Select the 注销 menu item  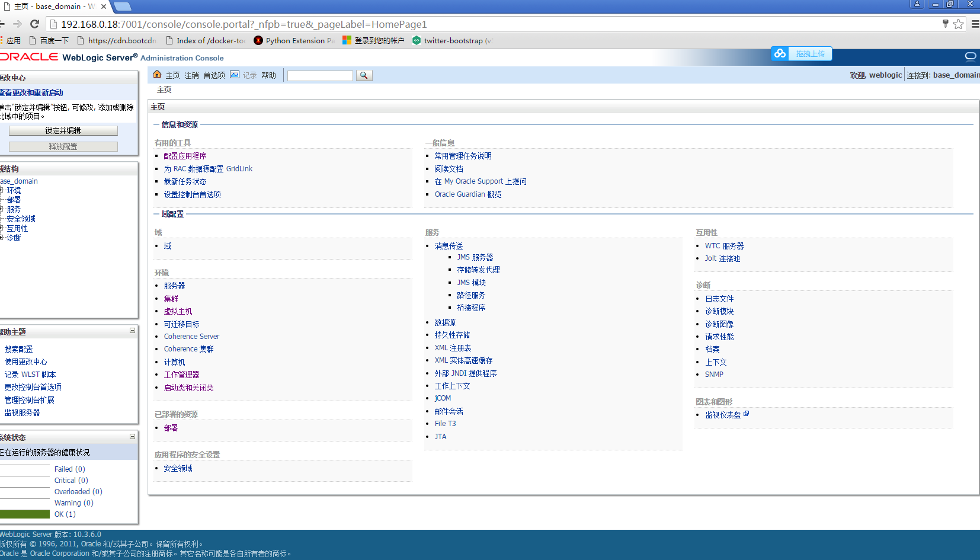point(191,75)
